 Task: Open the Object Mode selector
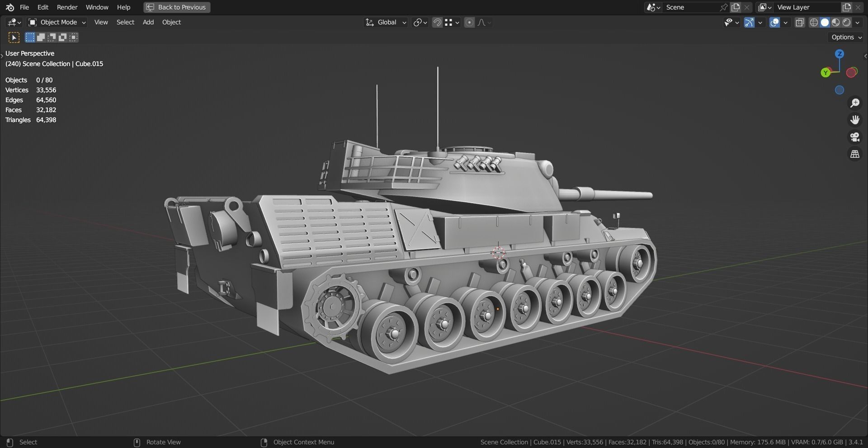(x=57, y=22)
